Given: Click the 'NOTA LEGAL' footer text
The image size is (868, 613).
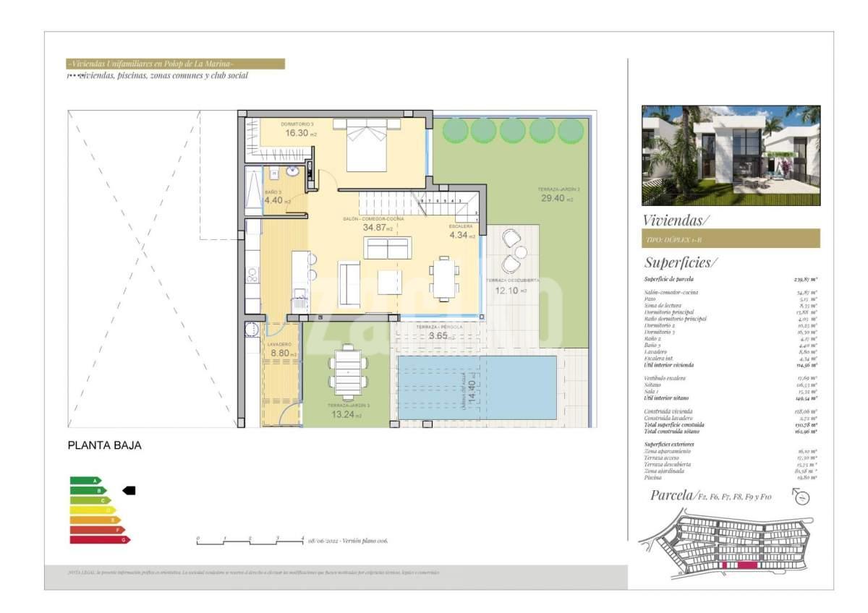Looking at the screenshot, I should [253, 573].
